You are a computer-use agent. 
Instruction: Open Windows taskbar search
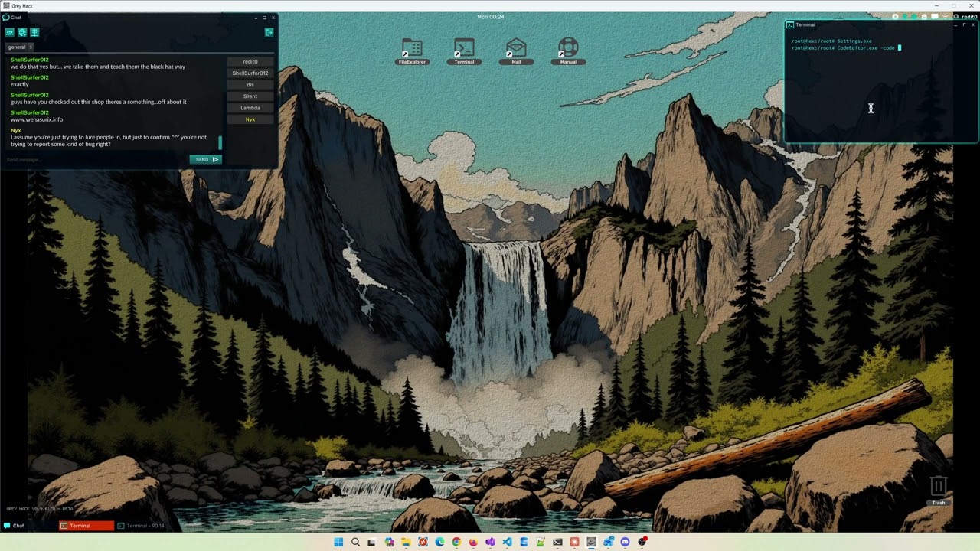coord(355,542)
